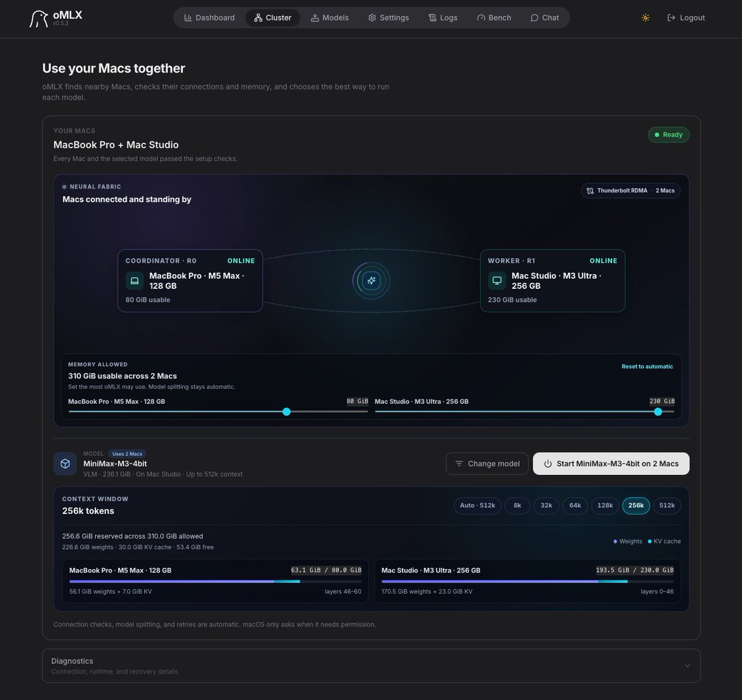Image resolution: width=742 pixels, height=700 pixels.
Task: Click the Dashboard chart icon
Action: click(188, 18)
